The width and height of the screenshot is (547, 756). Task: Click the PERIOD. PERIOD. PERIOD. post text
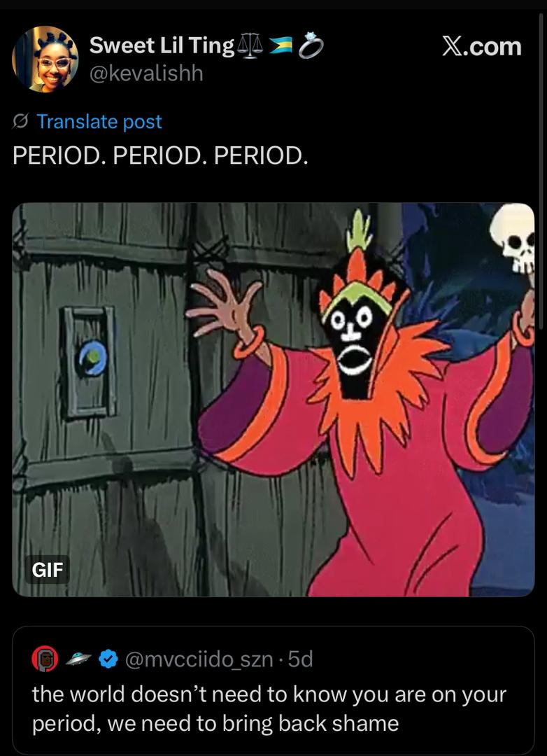[160, 155]
